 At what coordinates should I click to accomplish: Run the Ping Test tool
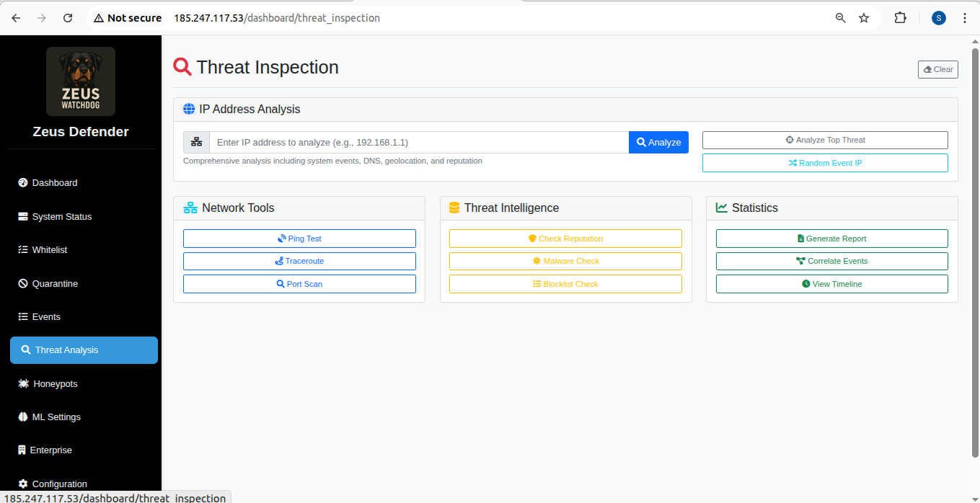tap(299, 239)
